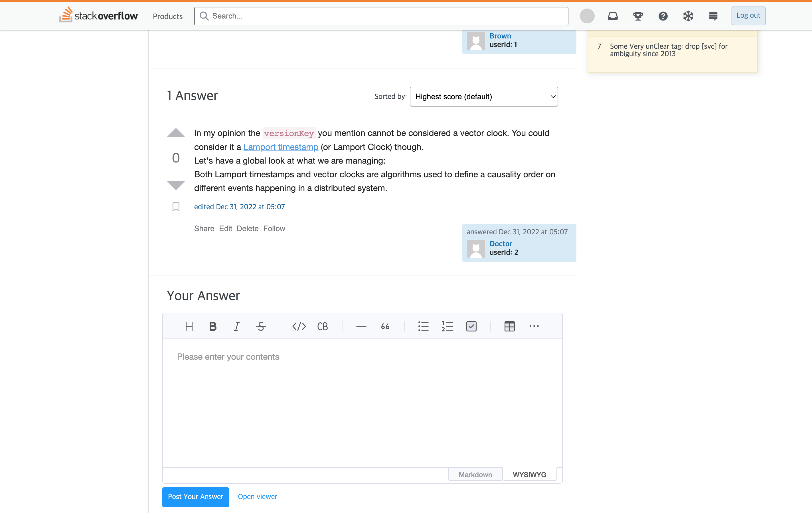Upvote the answer about Lamport timestamps
812x513 pixels.
click(x=176, y=133)
